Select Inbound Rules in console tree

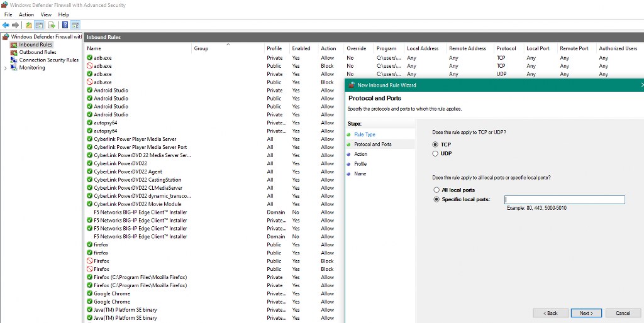[35, 45]
